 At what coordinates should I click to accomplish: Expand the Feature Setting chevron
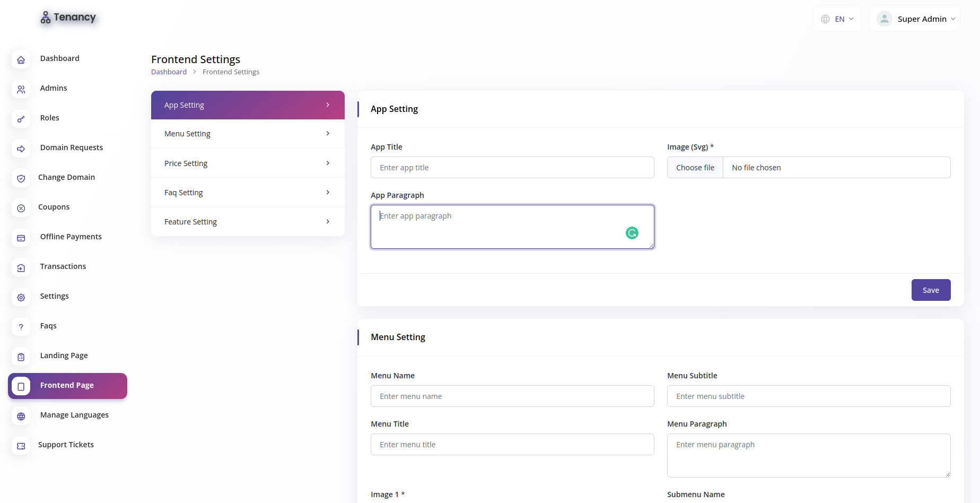click(x=328, y=222)
